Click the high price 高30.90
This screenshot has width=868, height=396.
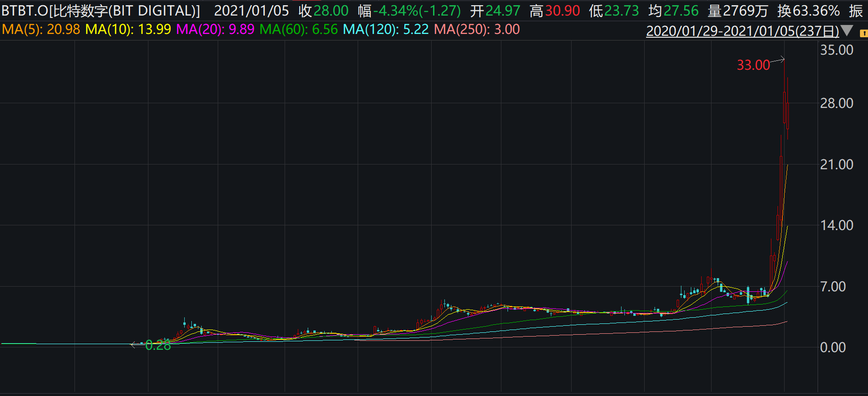(x=555, y=10)
